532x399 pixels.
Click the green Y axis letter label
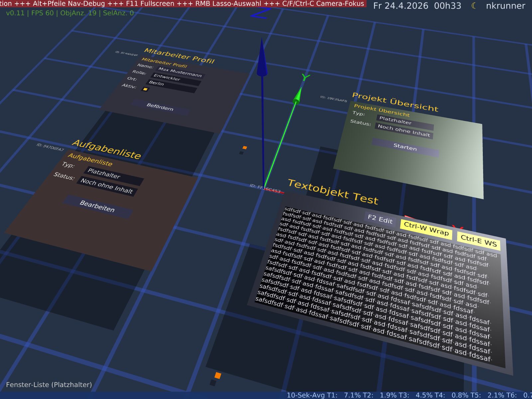point(306,77)
